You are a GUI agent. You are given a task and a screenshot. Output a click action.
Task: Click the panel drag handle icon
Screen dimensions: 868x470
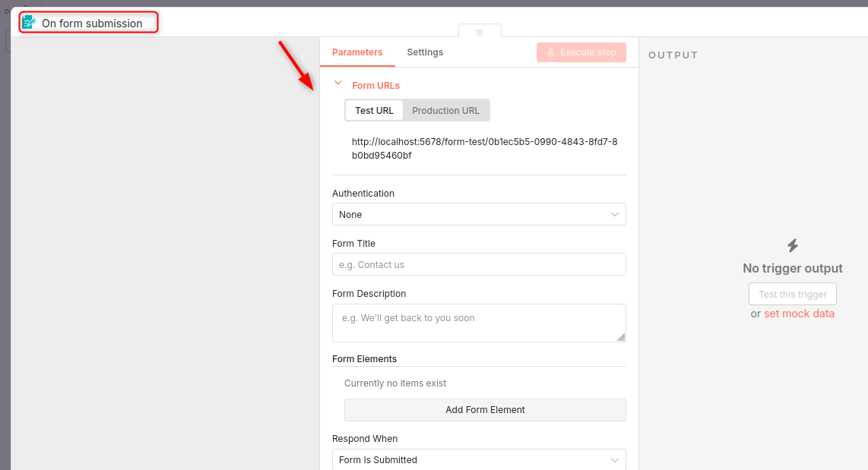coord(480,33)
